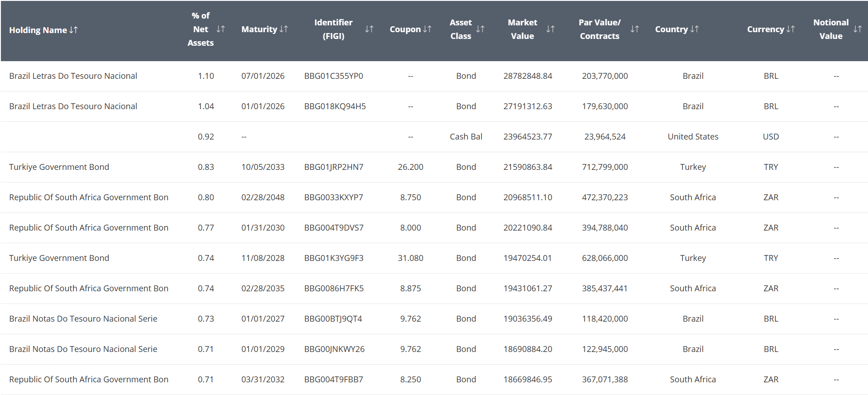This screenshot has height=395, width=868.
Task: Select Turkiye Government Bond maturing 11/08/2028
Action: point(59,258)
